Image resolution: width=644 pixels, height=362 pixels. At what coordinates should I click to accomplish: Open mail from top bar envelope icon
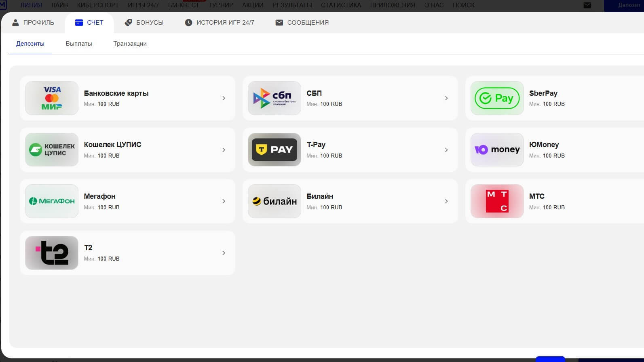point(587,5)
